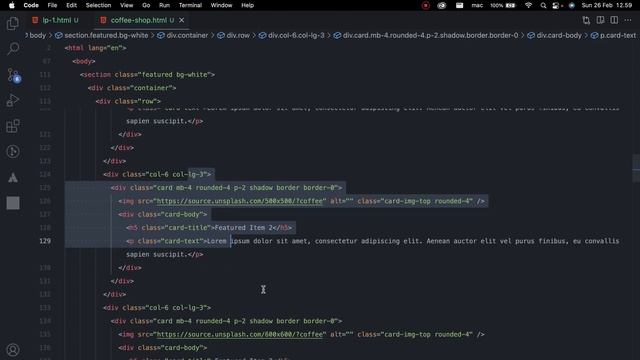Viewport: 640px width, 360px height.
Task: Open the View menu
Action: 127,5
